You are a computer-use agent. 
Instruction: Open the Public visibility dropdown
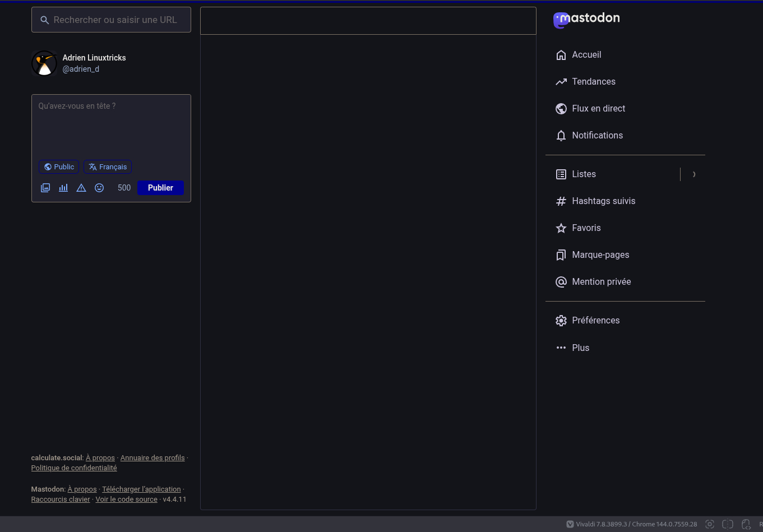pyautogui.click(x=59, y=167)
